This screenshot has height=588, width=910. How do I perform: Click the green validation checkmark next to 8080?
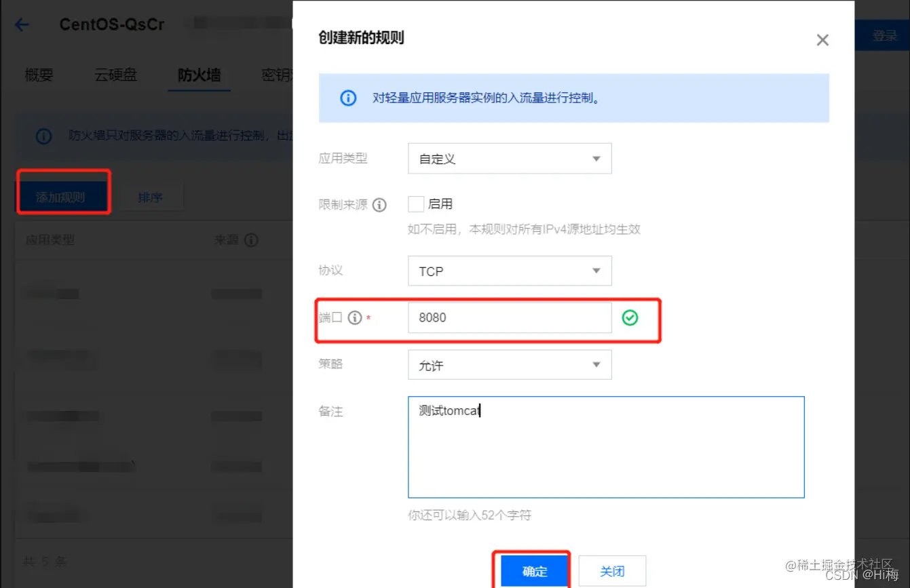tap(630, 317)
